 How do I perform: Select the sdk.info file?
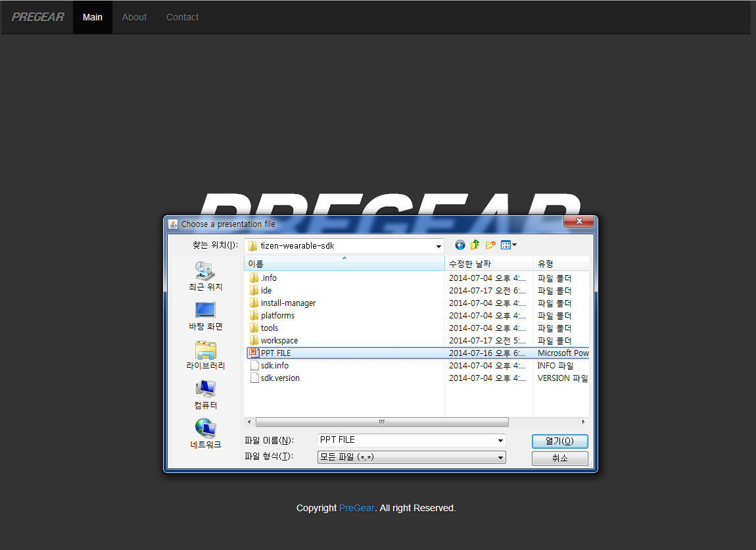click(269, 366)
